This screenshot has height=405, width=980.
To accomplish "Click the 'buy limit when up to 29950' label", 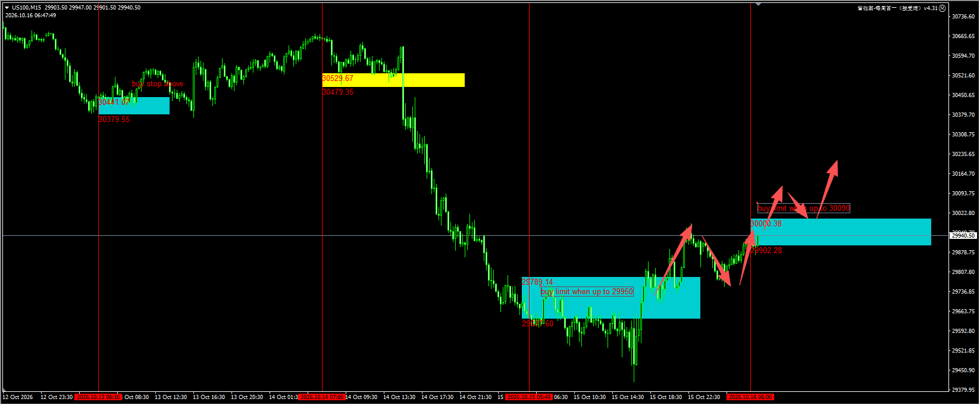I will pos(587,291).
